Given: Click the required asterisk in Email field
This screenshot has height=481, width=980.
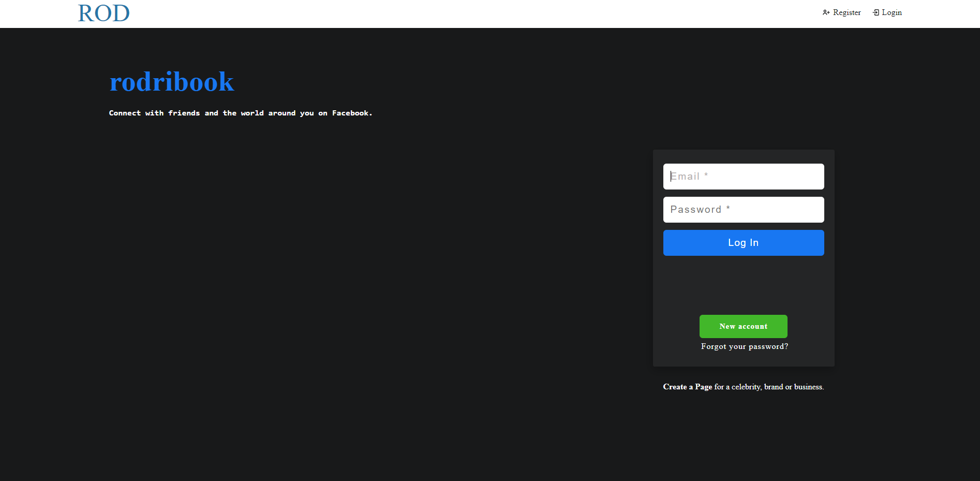Looking at the screenshot, I should coord(706,176).
